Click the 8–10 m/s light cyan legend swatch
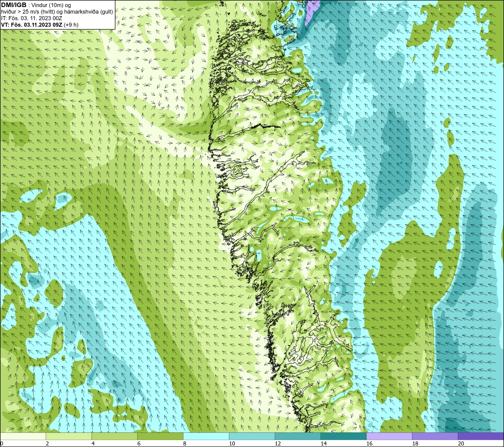This screenshot has height=447, width=504. pos(206,436)
